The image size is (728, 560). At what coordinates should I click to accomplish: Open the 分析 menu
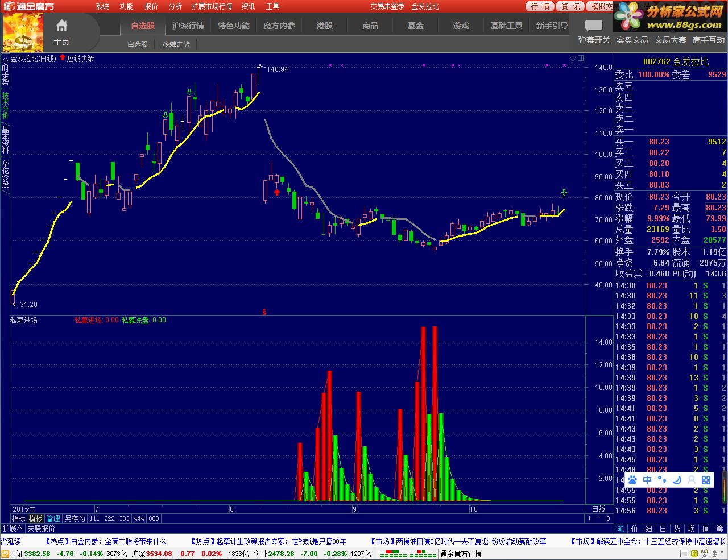coord(175,6)
